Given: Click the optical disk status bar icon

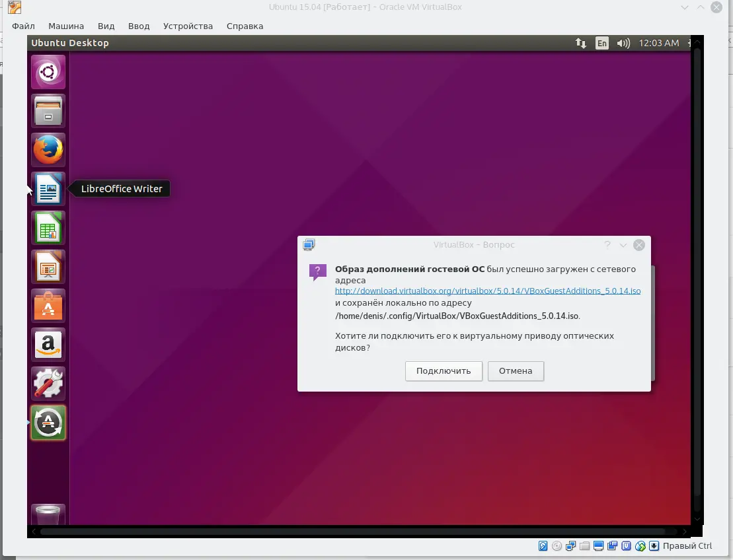Looking at the screenshot, I should click(557, 546).
